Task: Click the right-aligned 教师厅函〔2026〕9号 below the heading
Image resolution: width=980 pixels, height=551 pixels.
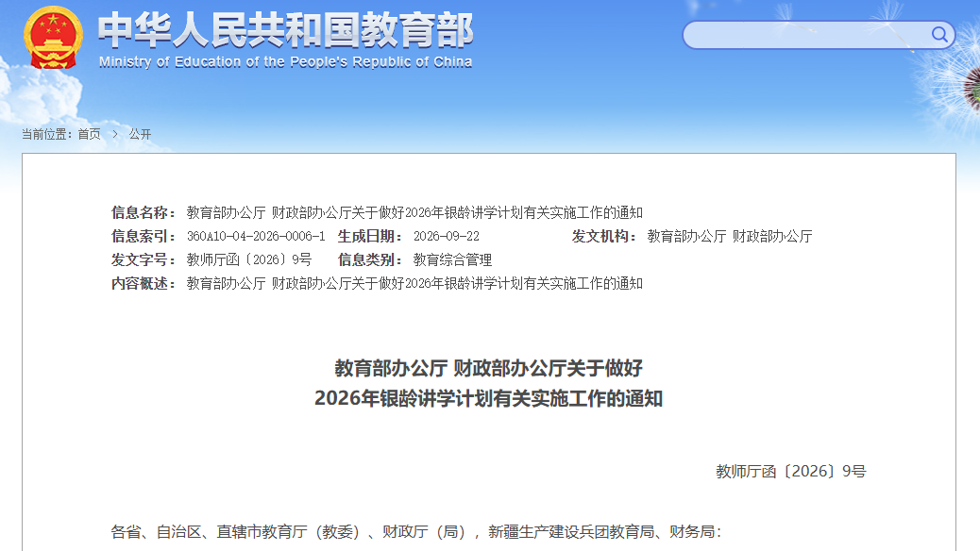Action: pyautogui.click(x=790, y=472)
